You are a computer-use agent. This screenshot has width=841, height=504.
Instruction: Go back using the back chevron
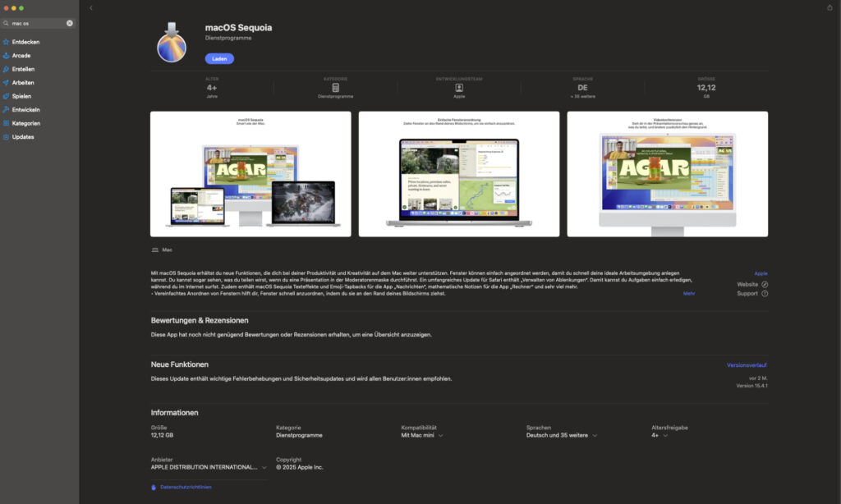click(x=91, y=8)
